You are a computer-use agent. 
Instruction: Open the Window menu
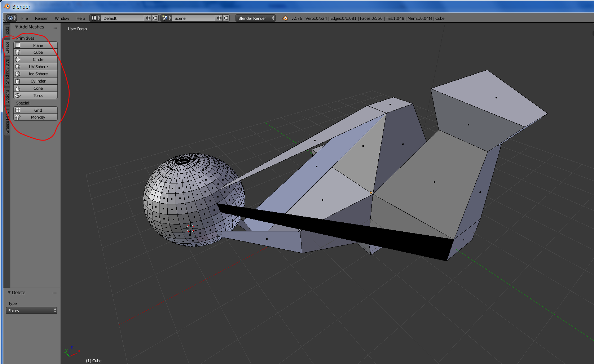tap(62, 18)
